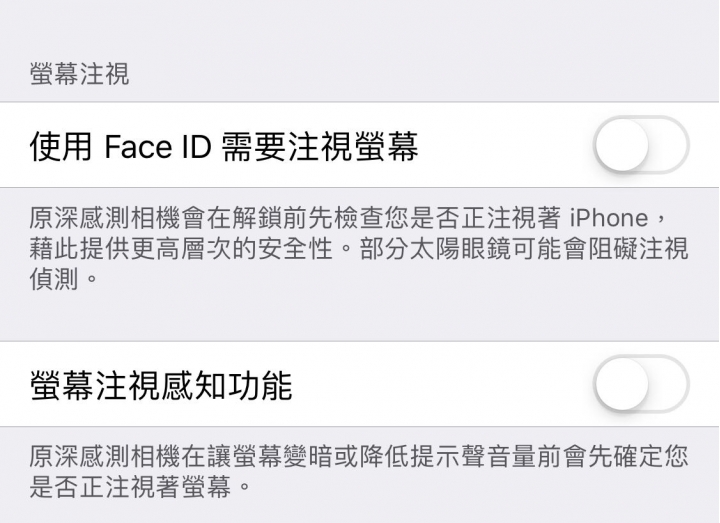The height and width of the screenshot is (523, 720).
Task: Click empty white space in Face ID row
Action: (x=505, y=145)
